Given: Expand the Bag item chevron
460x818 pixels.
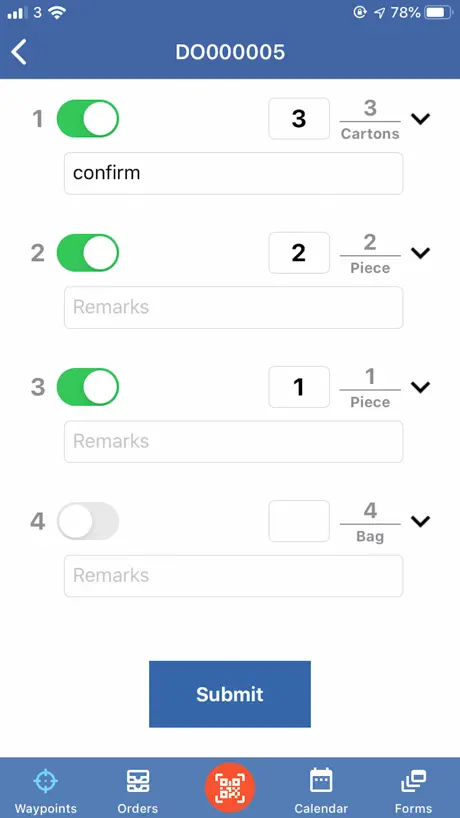Looking at the screenshot, I should [x=420, y=522].
